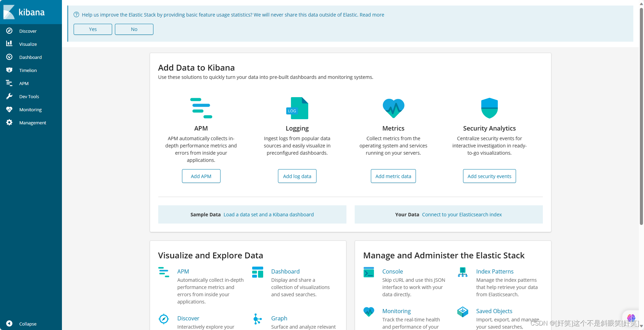This screenshot has width=644, height=330.
Task: Click the Monitoring heart icon under Manage and Administer
Action: [x=369, y=312]
